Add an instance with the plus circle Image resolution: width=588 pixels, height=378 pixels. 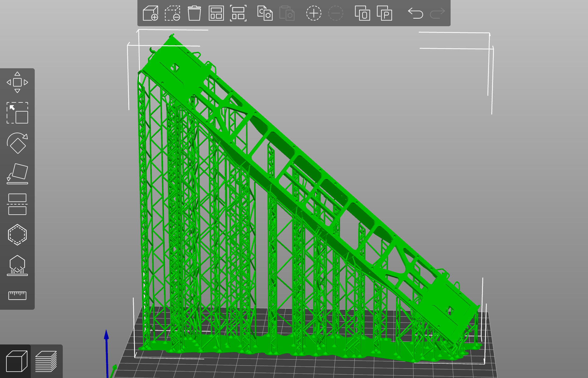point(313,13)
